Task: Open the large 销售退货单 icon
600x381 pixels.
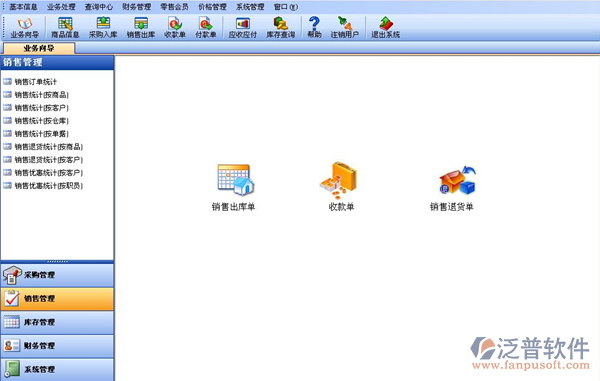Action: click(452, 187)
